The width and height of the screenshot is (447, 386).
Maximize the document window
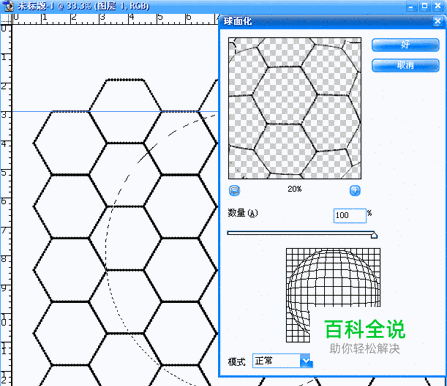coord(425,6)
